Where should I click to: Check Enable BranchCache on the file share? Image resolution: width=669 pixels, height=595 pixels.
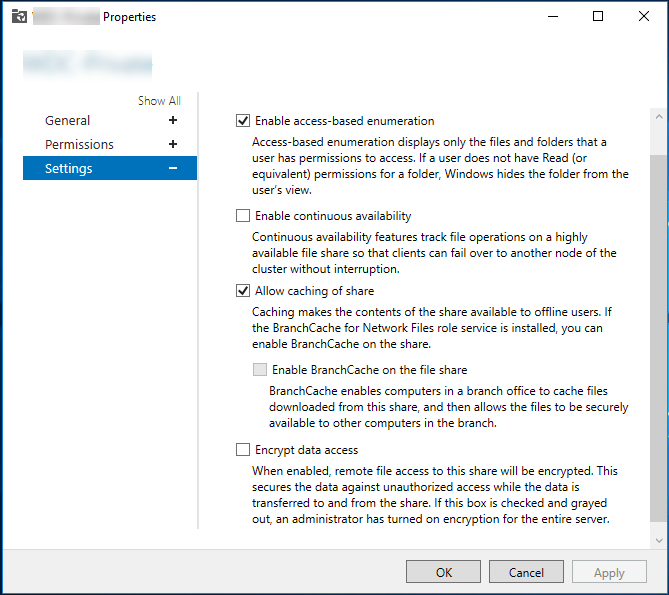point(260,369)
